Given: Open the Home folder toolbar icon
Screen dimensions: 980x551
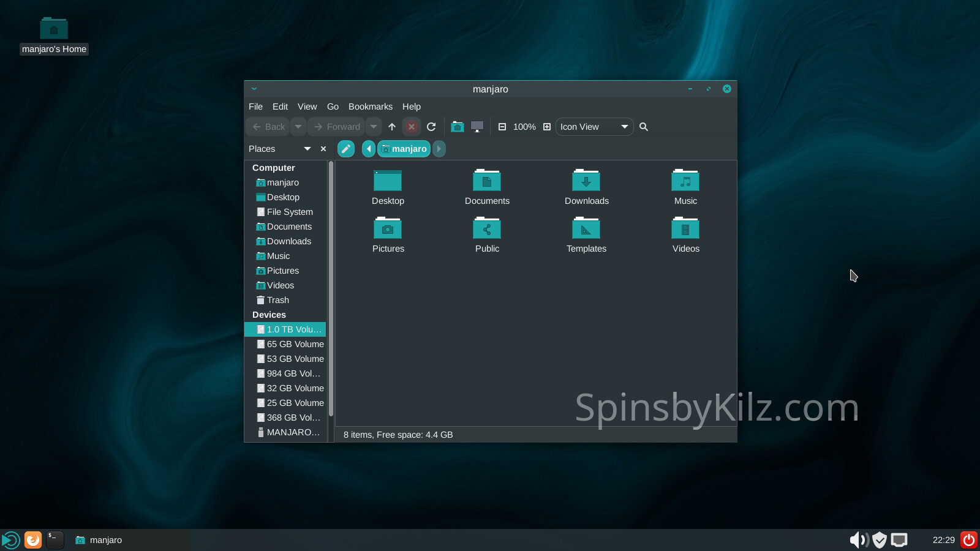Looking at the screenshot, I should click(457, 127).
